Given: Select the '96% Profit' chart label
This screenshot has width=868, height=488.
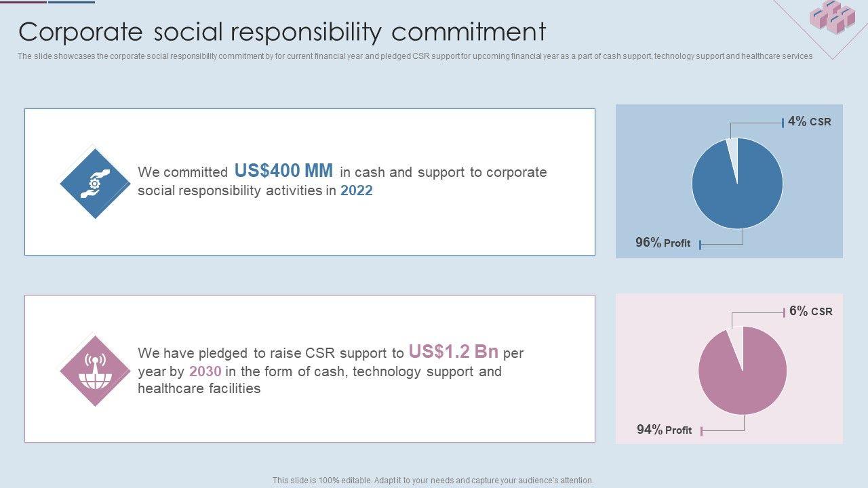Looking at the screenshot, I should tap(663, 243).
